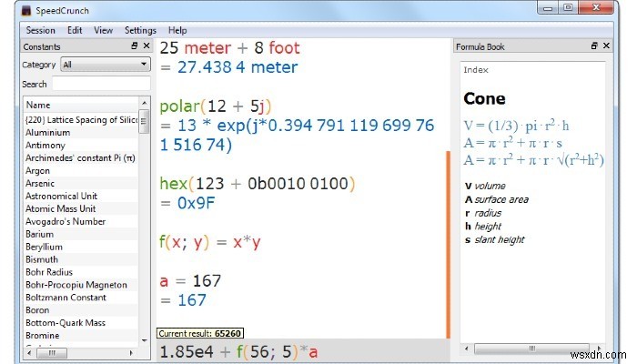Select Astronomical Unit constant
The width and height of the screenshot is (637, 364).
[81, 196]
